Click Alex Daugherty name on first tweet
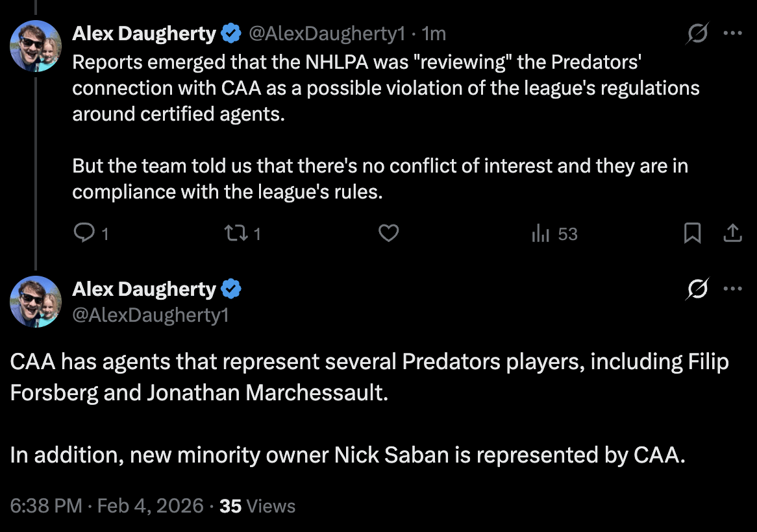This screenshot has width=757, height=532. coord(143,33)
